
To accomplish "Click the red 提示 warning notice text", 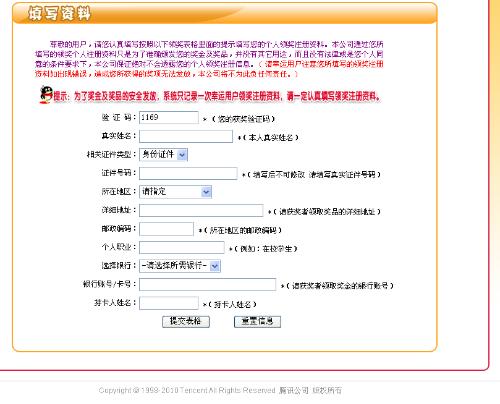I will pyautogui.click(x=217, y=97).
